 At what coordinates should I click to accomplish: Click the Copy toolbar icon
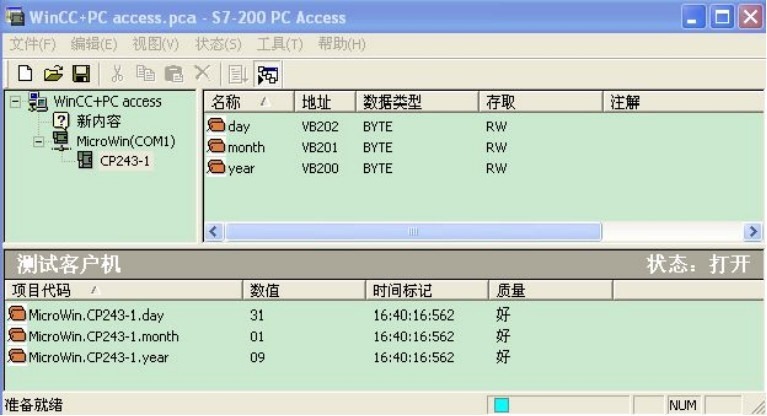click(145, 73)
